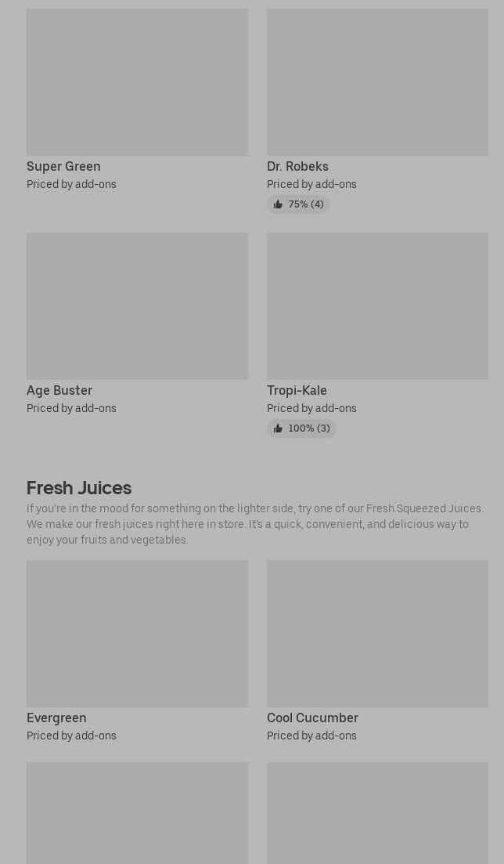Select the Tropi-Kale image placeholder

pyautogui.click(x=377, y=305)
